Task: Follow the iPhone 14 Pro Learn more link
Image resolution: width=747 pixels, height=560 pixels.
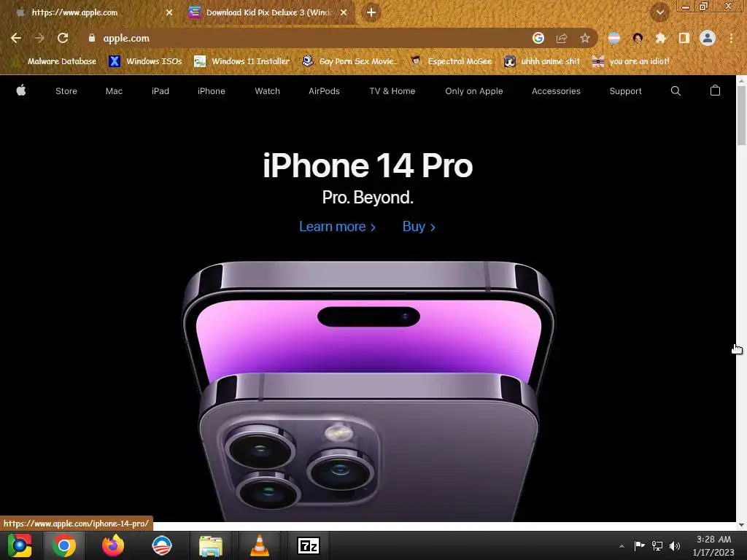Action: [x=337, y=227]
